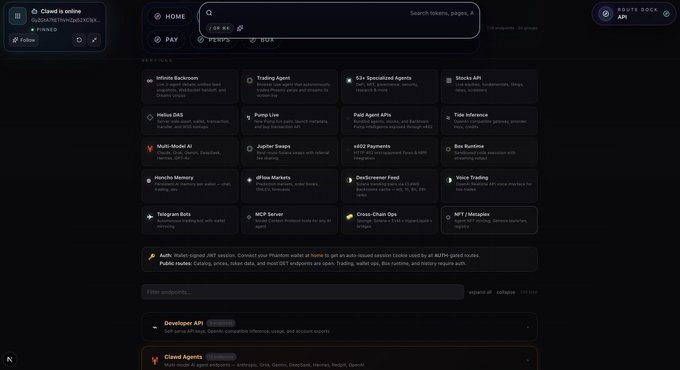Click the Voice Trading half-circle icon
The image size is (680, 370).
[449, 180]
